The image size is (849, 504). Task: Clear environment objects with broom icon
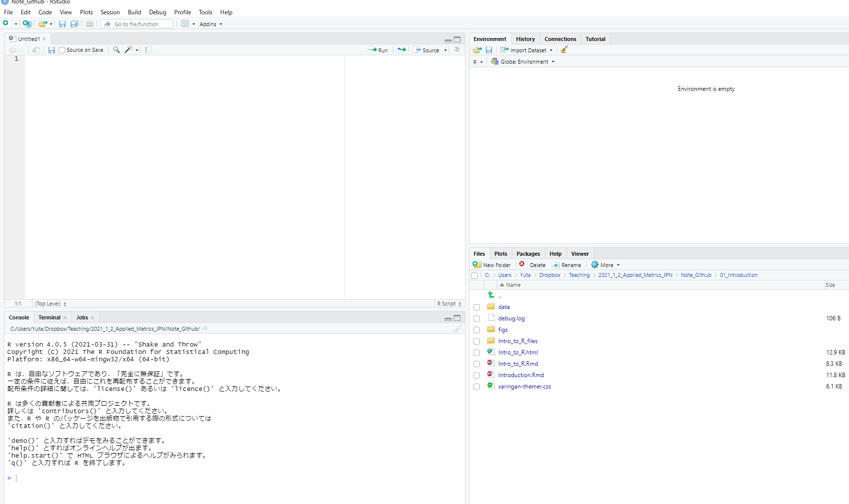564,50
